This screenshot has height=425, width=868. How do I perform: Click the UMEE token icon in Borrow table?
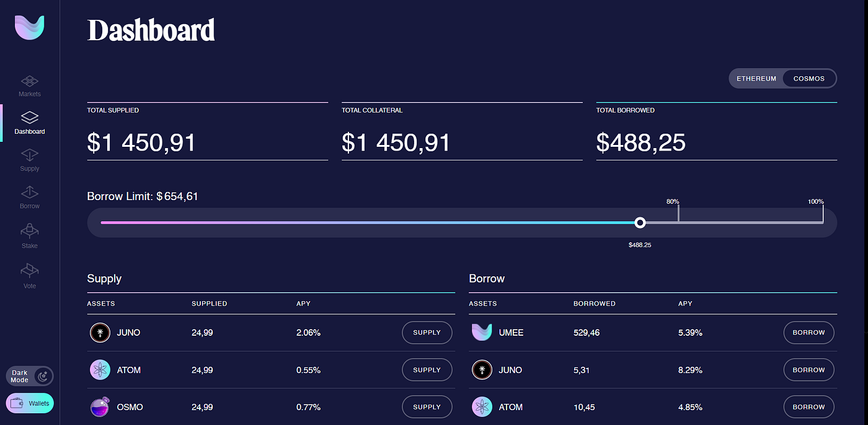(x=482, y=332)
